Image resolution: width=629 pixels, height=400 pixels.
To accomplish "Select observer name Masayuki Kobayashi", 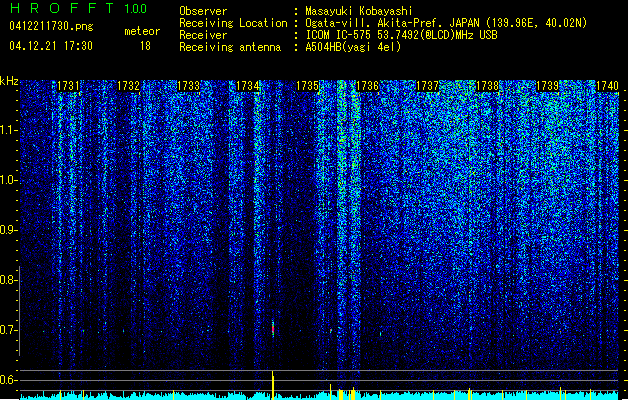I will click(359, 11).
